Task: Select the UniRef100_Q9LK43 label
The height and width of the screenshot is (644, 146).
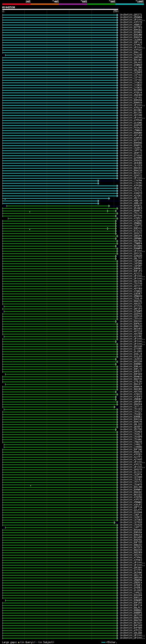Action: click(131, 63)
